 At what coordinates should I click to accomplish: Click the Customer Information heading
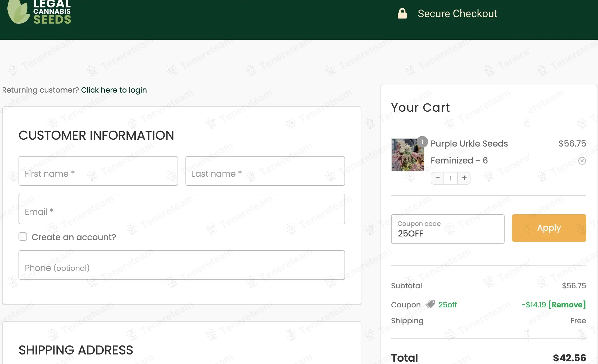coord(96,135)
